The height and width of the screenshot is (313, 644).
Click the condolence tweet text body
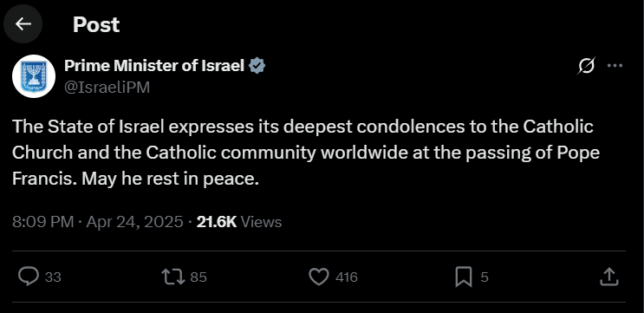(306, 153)
